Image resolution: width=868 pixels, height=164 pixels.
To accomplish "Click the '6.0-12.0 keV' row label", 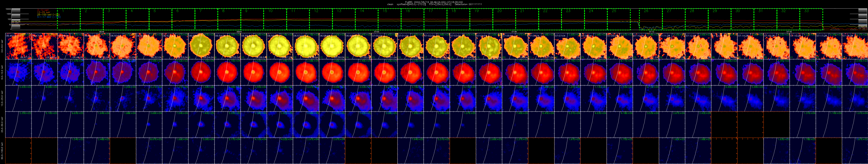I will click(x=2, y=72).
